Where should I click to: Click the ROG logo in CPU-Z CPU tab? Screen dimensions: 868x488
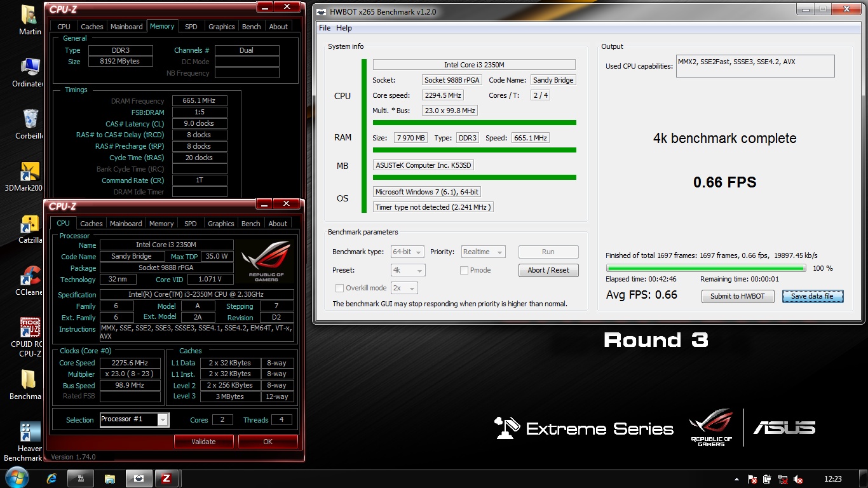[266, 261]
